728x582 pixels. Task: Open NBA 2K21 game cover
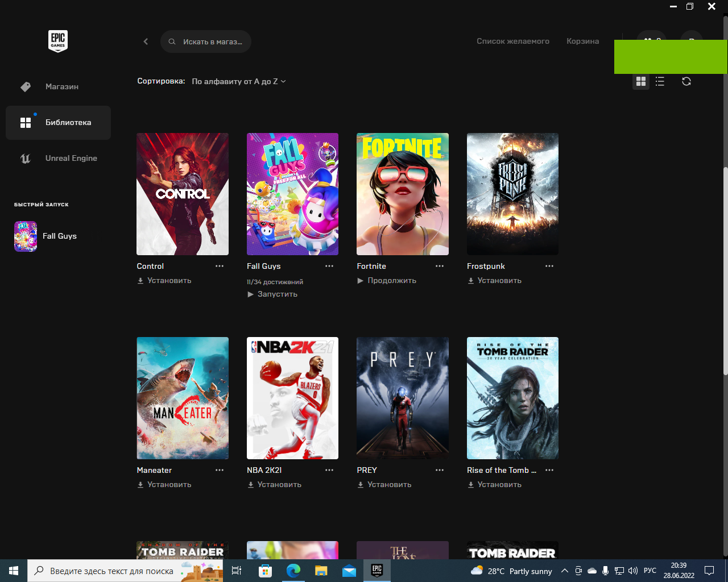tap(292, 398)
